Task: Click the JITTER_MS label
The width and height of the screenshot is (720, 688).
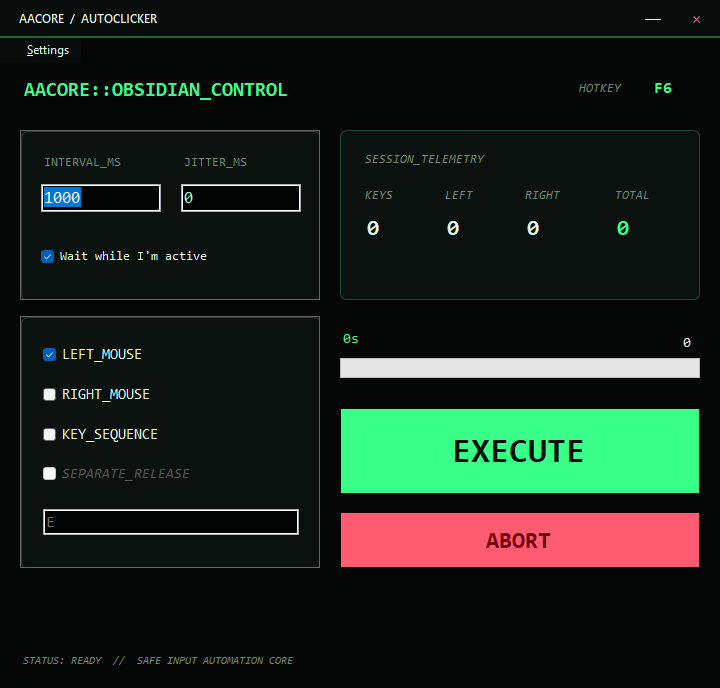Action: coord(215,163)
